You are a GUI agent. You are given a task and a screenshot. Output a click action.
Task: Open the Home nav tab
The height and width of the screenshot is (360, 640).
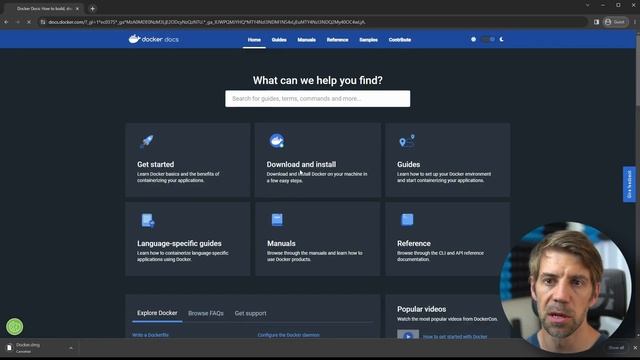[x=254, y=40]
